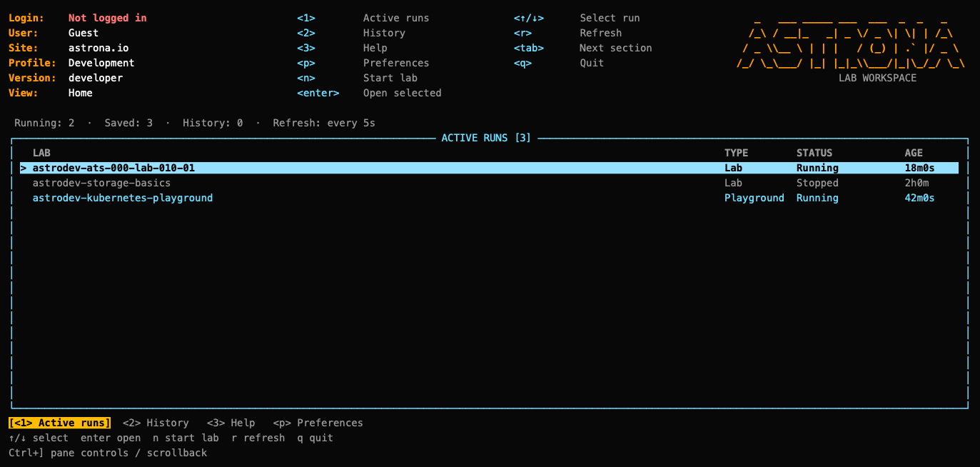
Task: Click the LAB column header
Action: [x=41, y=153]
